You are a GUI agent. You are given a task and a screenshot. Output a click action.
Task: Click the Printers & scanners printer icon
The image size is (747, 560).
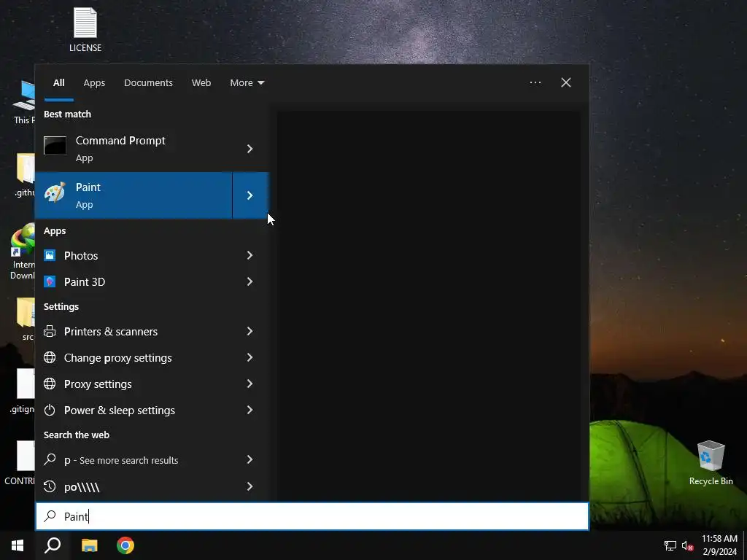coord(50,331)
